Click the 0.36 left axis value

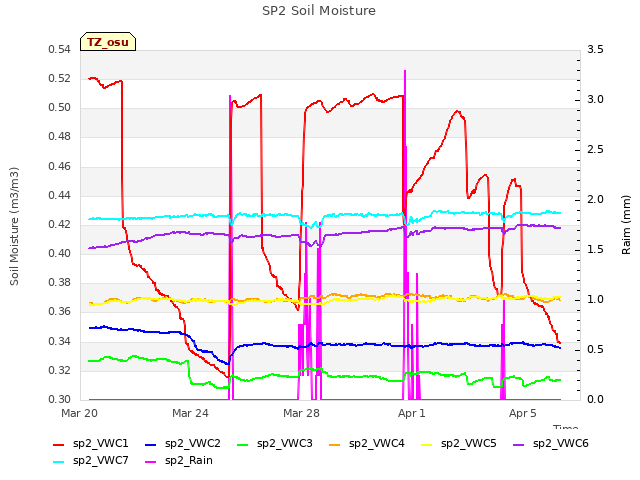point(60,312)
